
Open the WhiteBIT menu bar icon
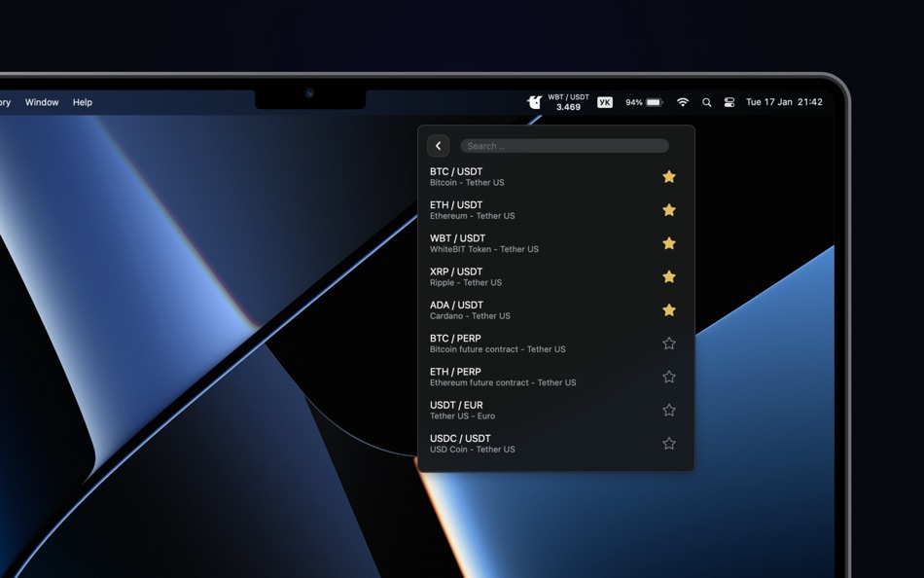535,102
